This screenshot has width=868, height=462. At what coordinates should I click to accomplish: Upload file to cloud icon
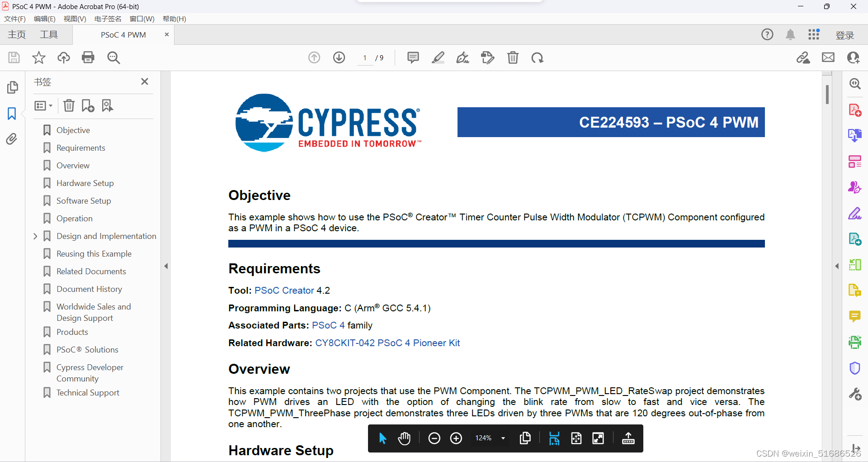(x=64, y=57)
